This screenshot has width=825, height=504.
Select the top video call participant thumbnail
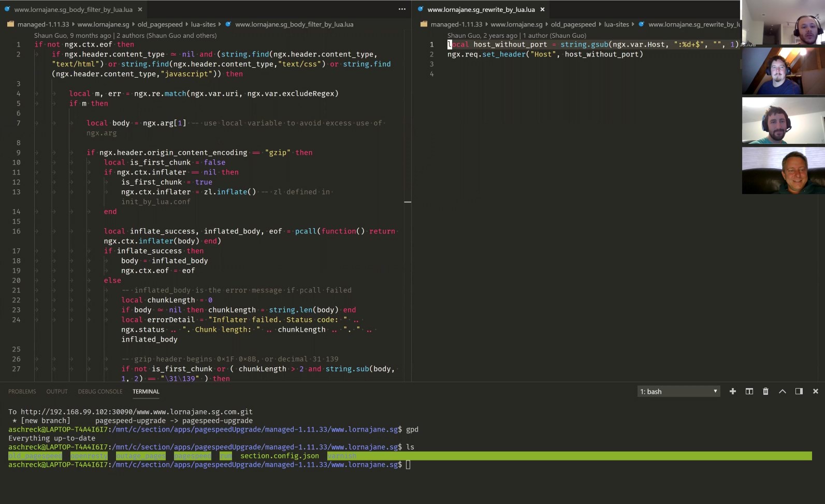click(783, 22)
